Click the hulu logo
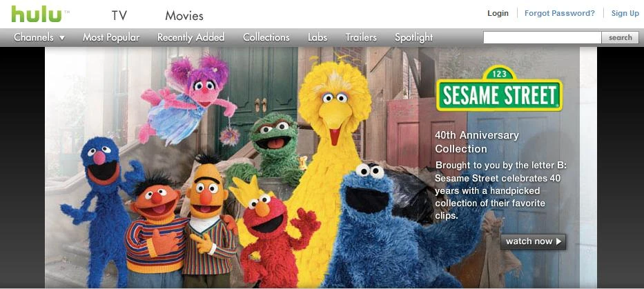 37,14
